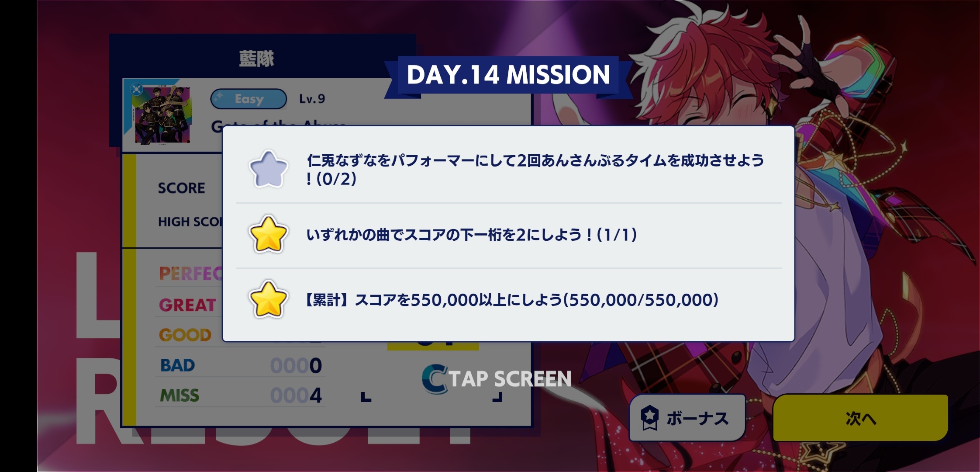Click the small emblem badge on the album cover

coord(136,89)
